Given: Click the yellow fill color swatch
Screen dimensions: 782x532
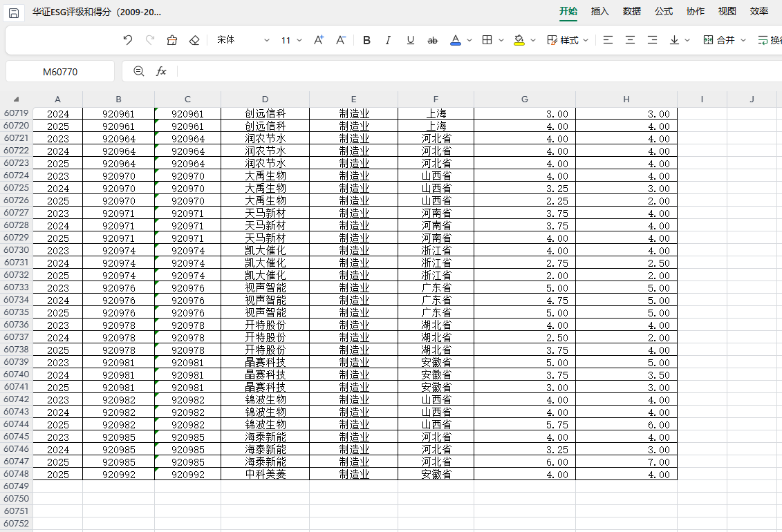Looking at the screenshot, I should pos(519,40).
